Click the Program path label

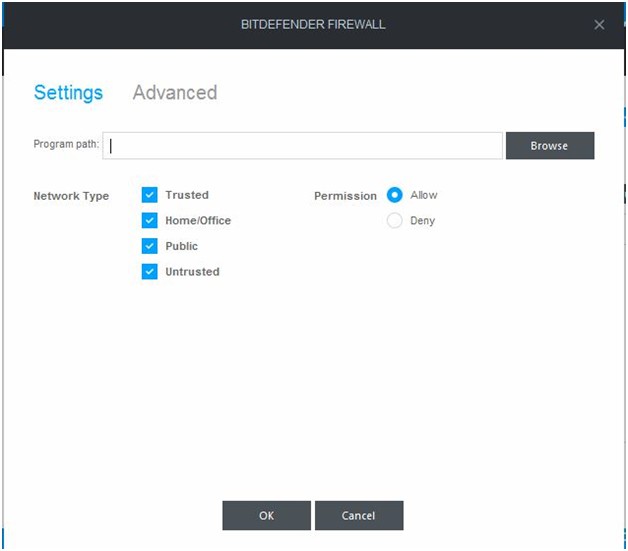(x=66, y=144)
